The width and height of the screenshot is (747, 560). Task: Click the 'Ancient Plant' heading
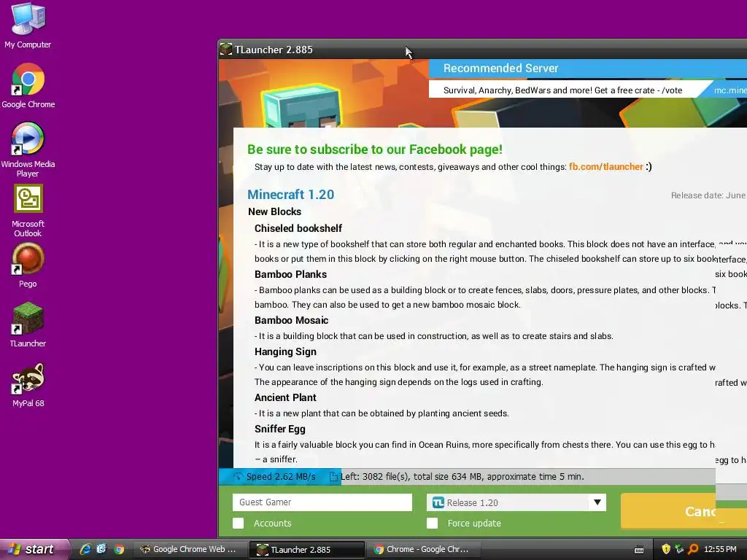pyautogui.click(x=285, y=397)
